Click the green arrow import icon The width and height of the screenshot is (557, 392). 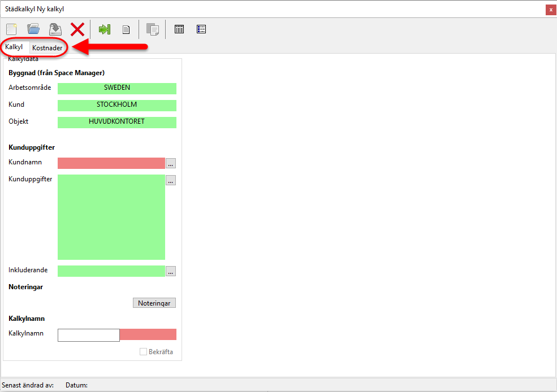tap(105, 29)
